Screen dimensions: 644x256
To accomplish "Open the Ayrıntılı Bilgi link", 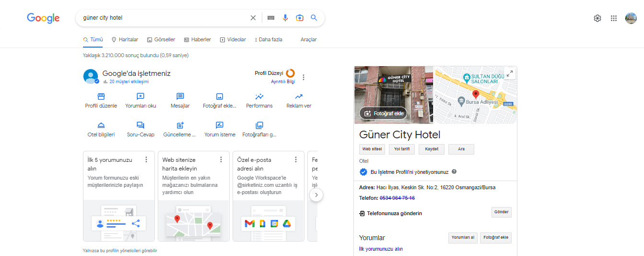I will click(283, 82).
